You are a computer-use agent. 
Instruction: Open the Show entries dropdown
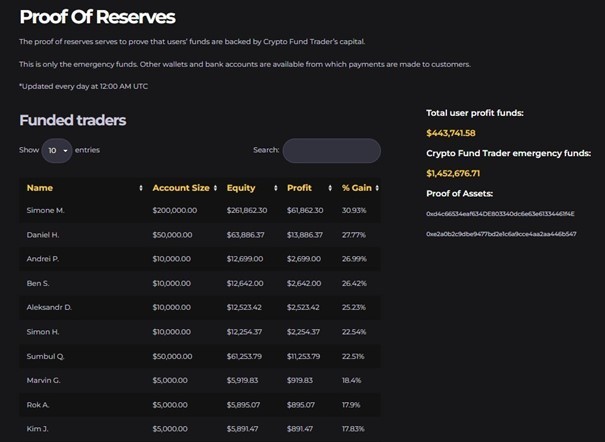tap(57, 150)
